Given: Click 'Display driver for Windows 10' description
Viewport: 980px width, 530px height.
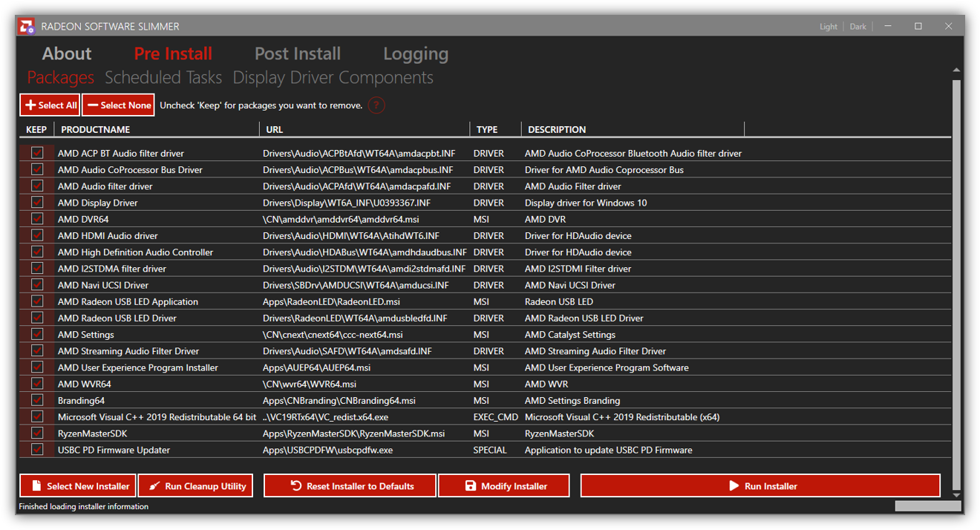Looking at the screenshot, I should [x=586, y=203].
